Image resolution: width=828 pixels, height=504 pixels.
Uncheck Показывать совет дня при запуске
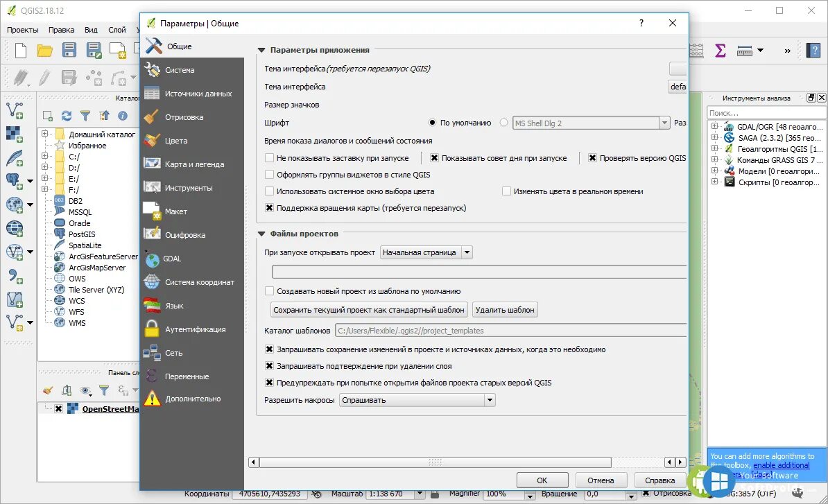tap(434, 158)
